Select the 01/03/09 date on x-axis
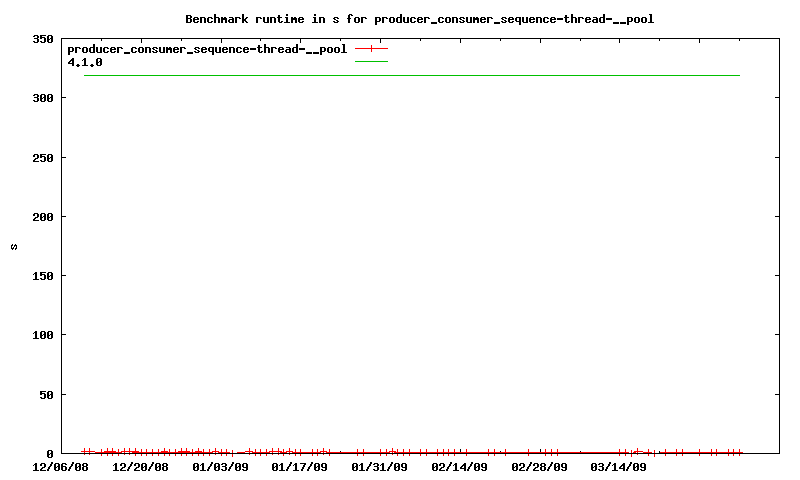Screen dimensions: 800x480 coord(220,467)
